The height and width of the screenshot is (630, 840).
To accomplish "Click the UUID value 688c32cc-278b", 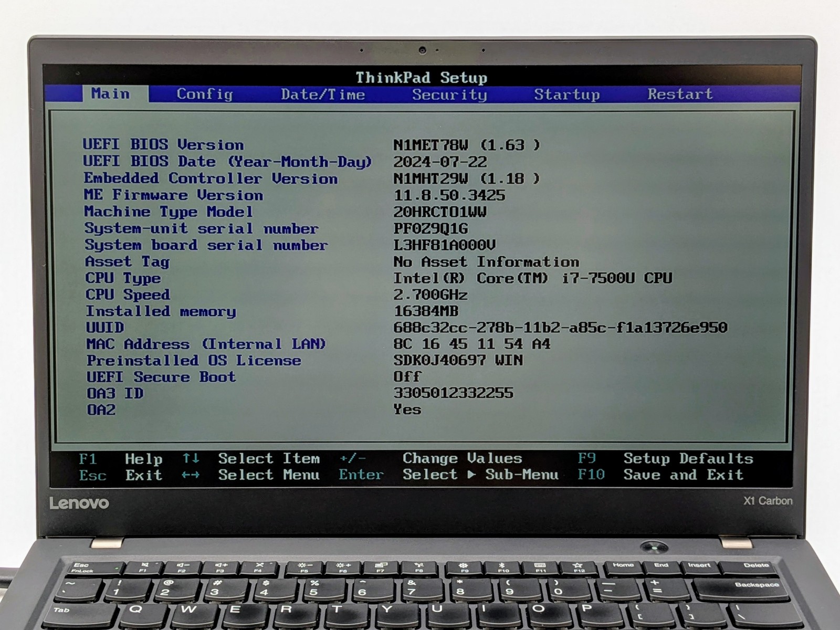I will point(561,328).
